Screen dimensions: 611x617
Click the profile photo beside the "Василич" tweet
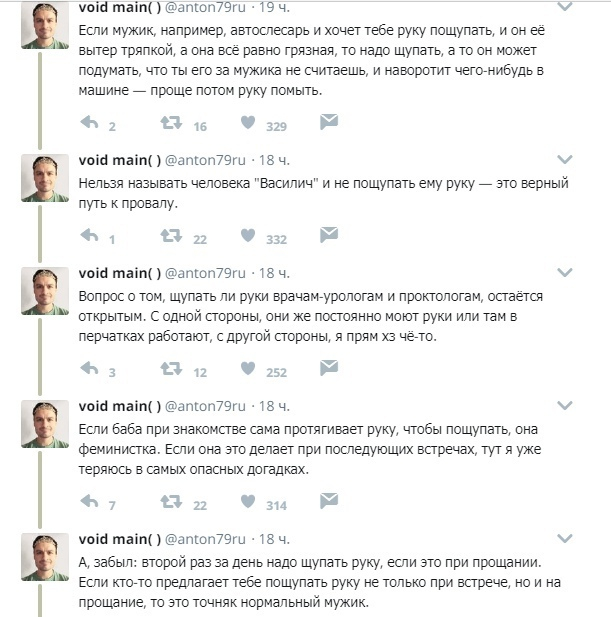point(44,177)
